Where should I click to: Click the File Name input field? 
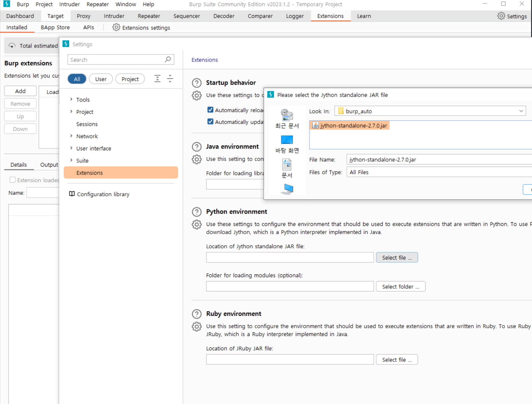tap(439, 160)
